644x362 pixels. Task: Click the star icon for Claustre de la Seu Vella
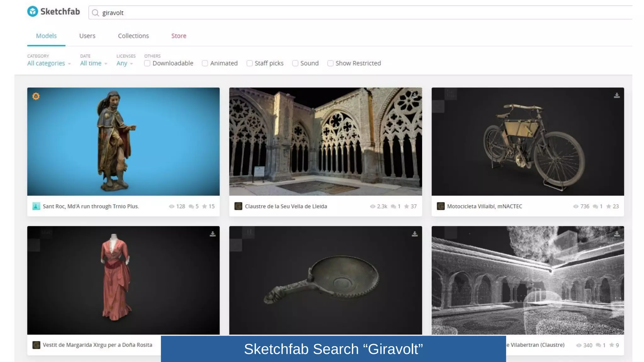click(x=407, y=206)
